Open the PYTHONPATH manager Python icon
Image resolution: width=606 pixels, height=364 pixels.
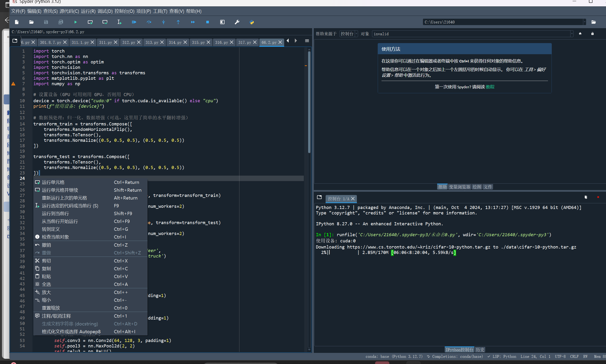tap(251, 22)
